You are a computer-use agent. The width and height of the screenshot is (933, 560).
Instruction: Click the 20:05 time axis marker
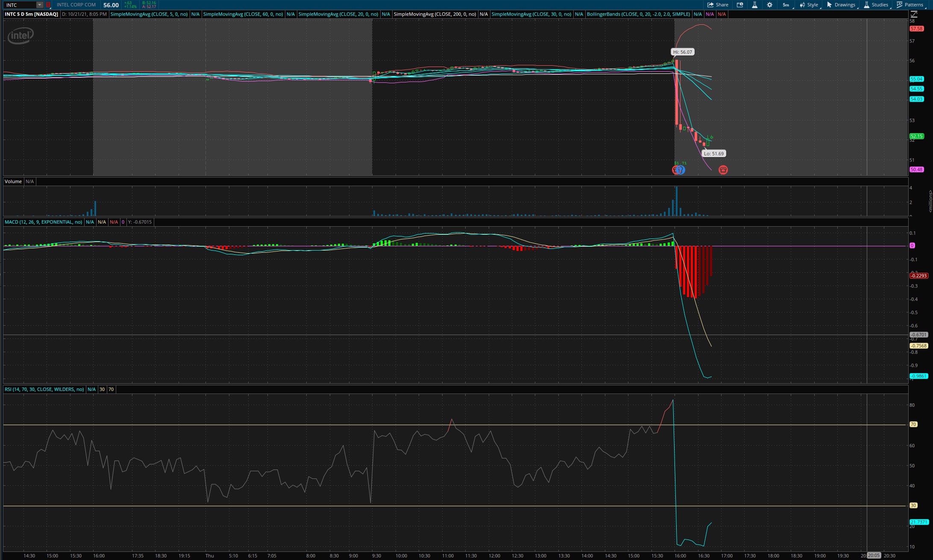tap(874, 555)
